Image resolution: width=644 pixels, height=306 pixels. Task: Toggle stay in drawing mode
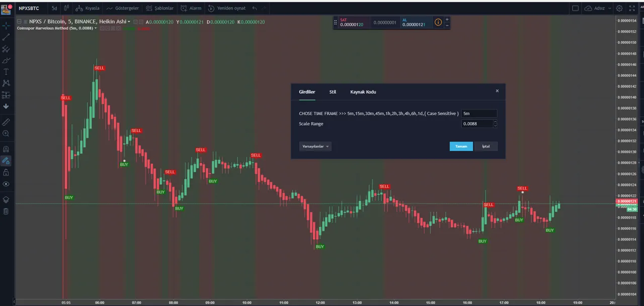6,161
